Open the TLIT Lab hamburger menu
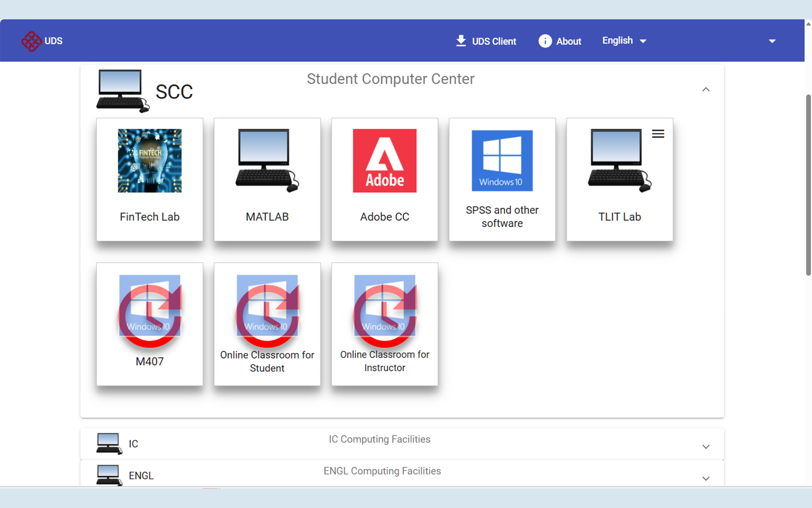Image resolution: width=812 pixels, height=508 pixels. coord(658,134)
